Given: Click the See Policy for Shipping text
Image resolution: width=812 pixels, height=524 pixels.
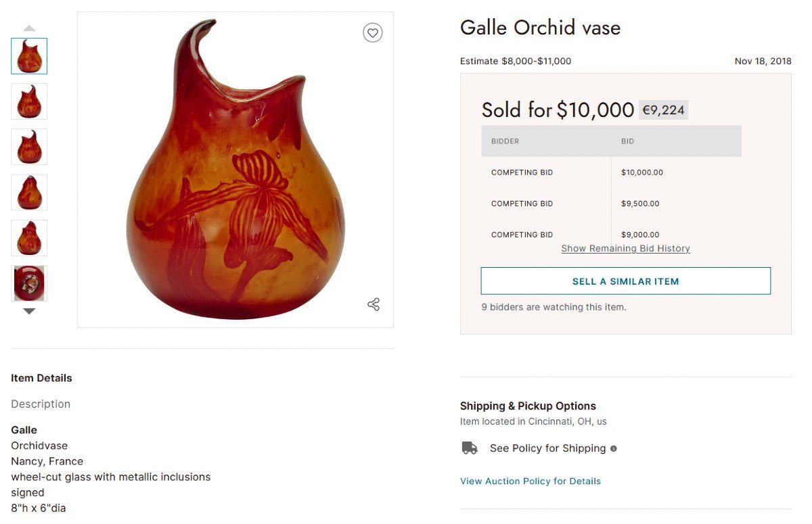Looking at the screenshot, I should click(547, 448).
